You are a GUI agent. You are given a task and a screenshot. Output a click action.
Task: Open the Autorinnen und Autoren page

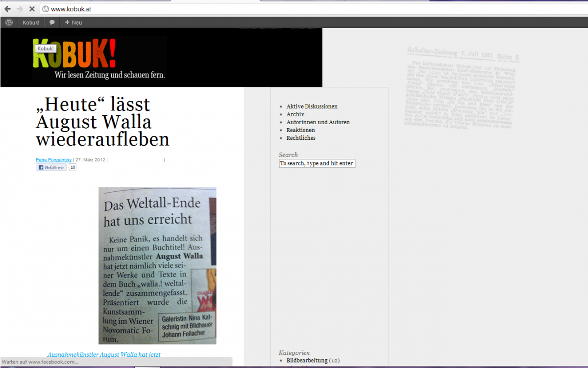[x=318, y=122]
